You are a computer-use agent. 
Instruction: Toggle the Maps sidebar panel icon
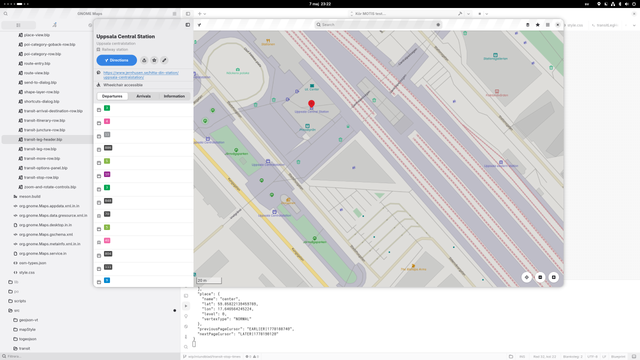pos(188,25)
